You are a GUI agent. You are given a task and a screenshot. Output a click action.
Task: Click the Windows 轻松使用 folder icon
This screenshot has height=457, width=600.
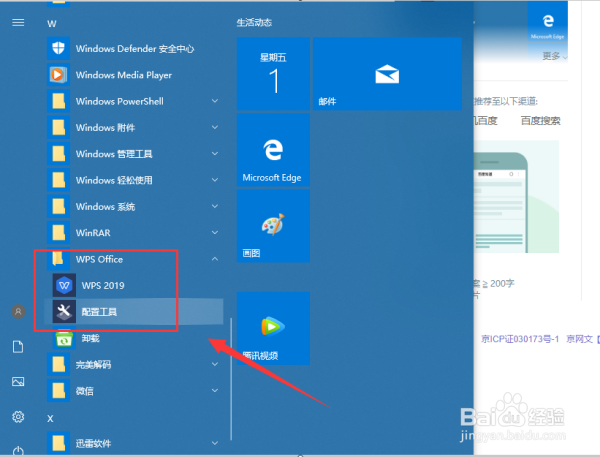coord(59,180)
